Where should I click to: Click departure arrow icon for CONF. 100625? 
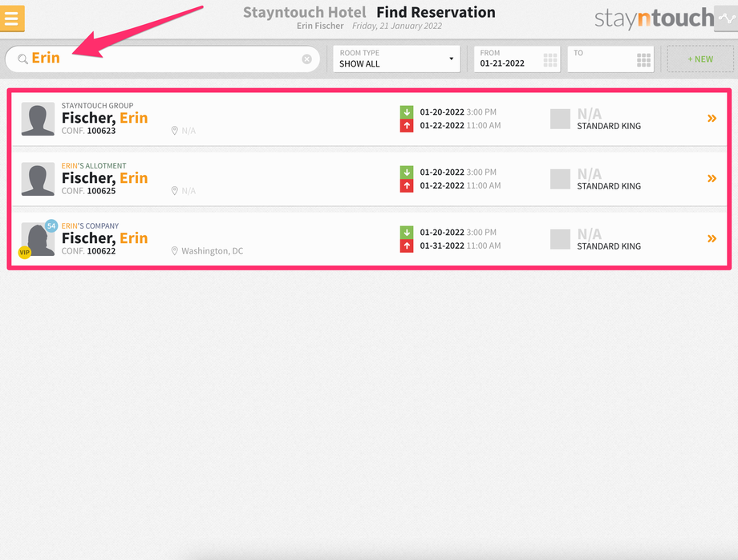(407, 186)
